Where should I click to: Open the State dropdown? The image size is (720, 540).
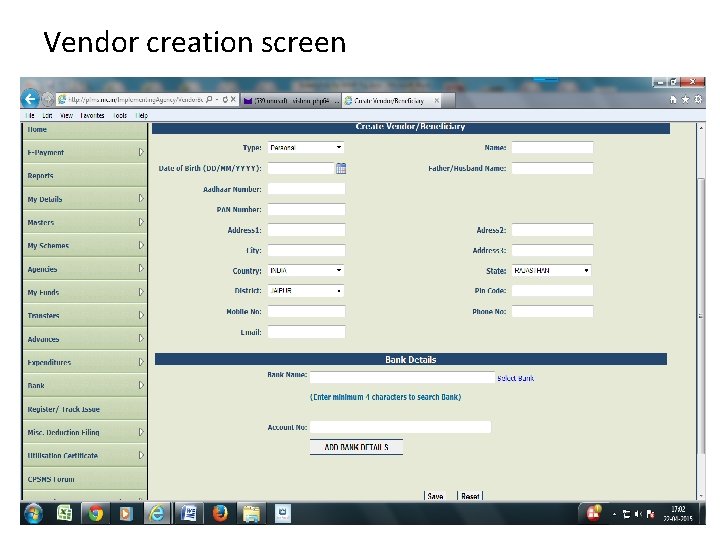click(x=551, y=270)
